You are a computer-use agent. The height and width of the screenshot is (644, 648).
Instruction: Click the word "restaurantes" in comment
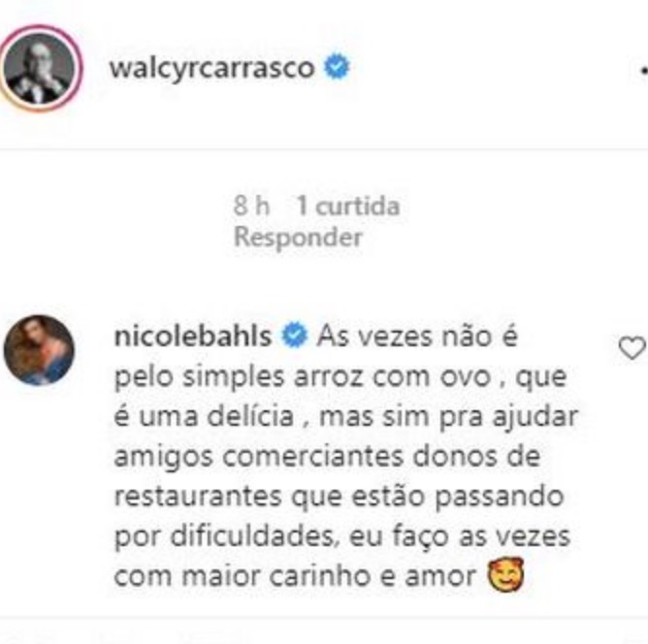click(x=198, y=496)
